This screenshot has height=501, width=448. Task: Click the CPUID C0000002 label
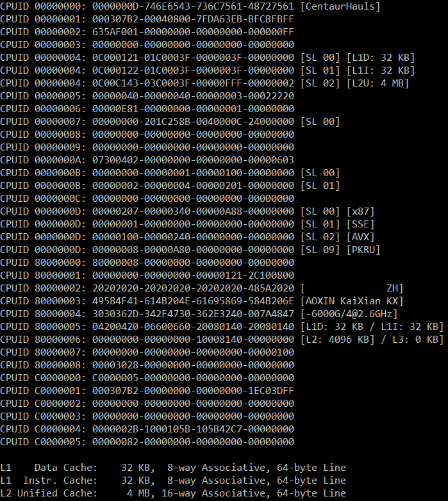click(42, 403)
